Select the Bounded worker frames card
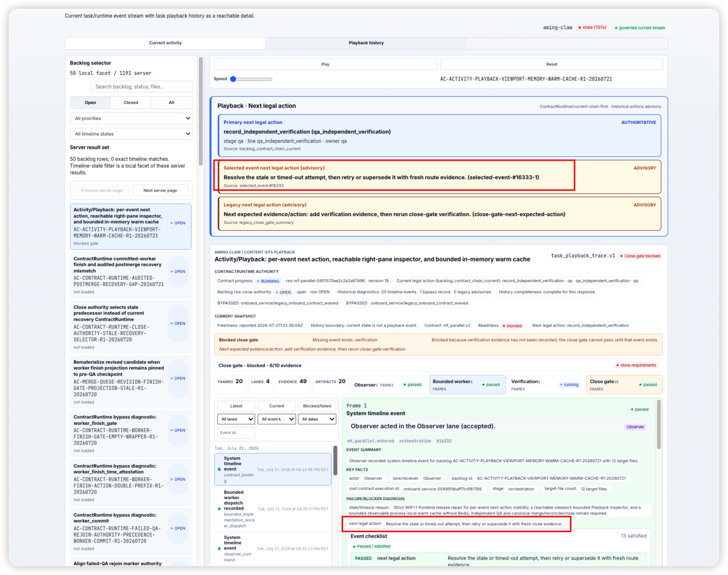 click(x=468, y=385)
